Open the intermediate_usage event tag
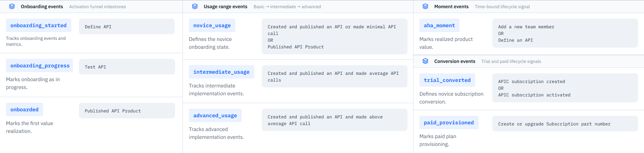644x153 pixels. click(222, 72)
